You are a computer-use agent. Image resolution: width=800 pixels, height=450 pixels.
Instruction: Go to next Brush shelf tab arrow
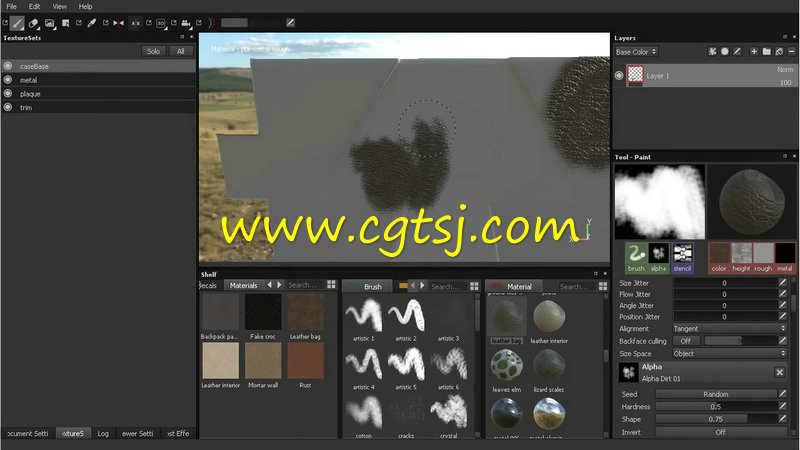(x=422, y=286)
